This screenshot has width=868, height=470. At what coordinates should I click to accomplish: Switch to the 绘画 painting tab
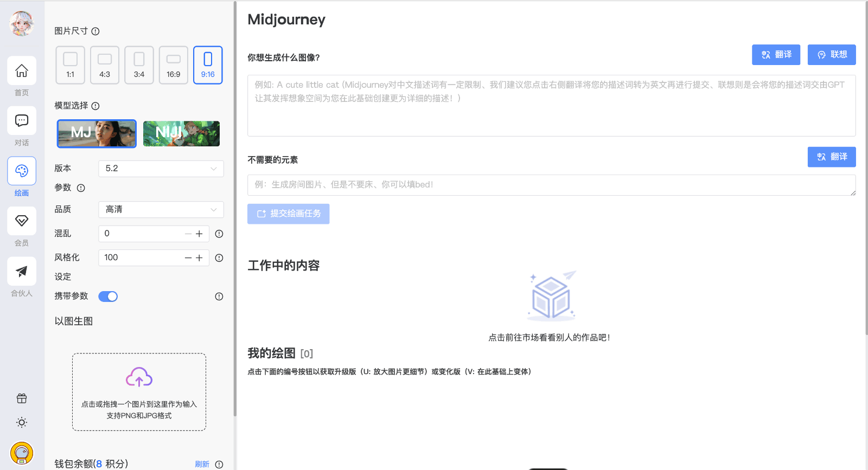22,171
